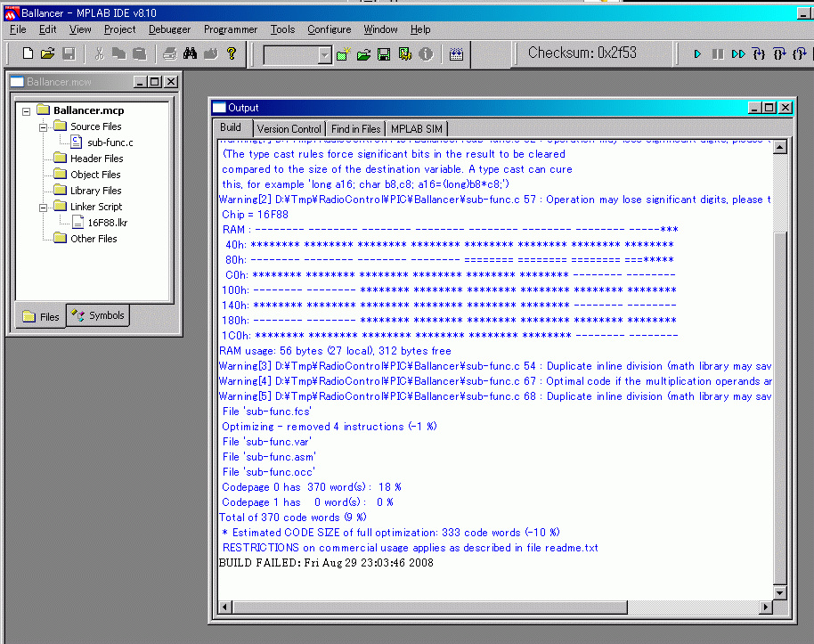Select the Header Files folder

96,159
